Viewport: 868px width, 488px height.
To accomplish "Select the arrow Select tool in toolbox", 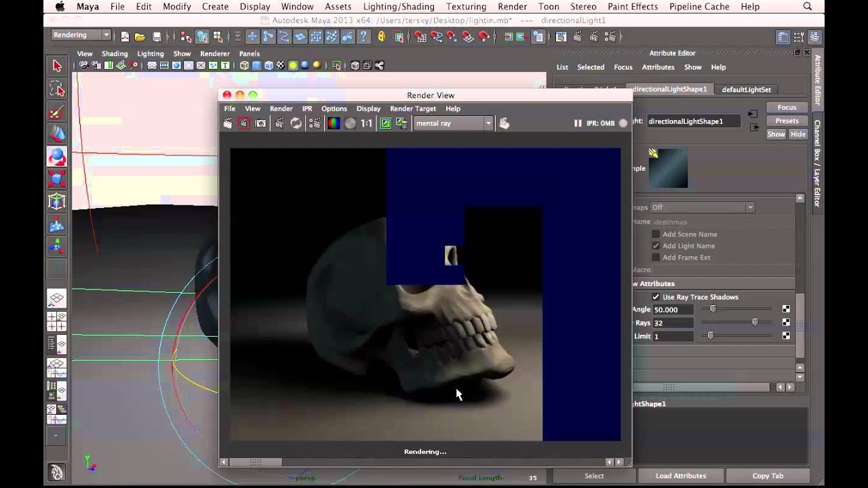I will click(57, 66).
